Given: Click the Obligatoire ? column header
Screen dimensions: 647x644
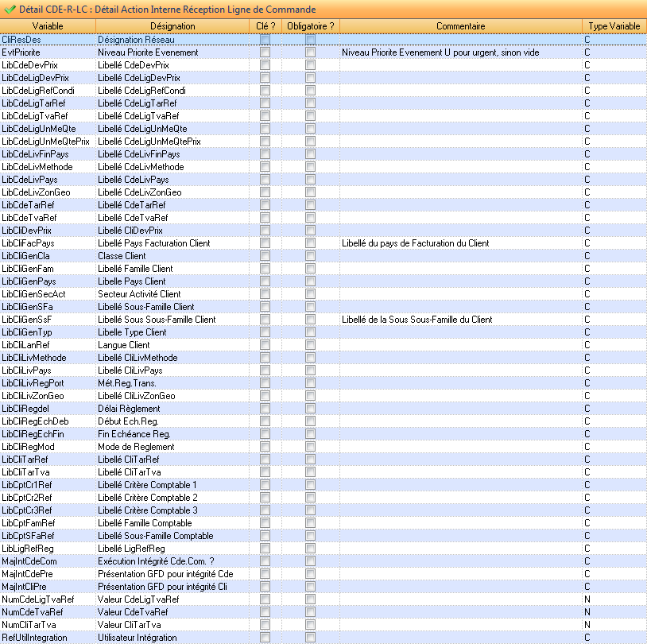Looking at the screenshot, I should click(310, 26).
